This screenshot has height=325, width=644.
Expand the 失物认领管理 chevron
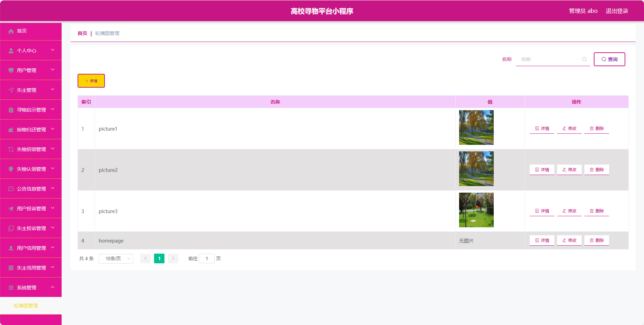(x=53, y=168)
